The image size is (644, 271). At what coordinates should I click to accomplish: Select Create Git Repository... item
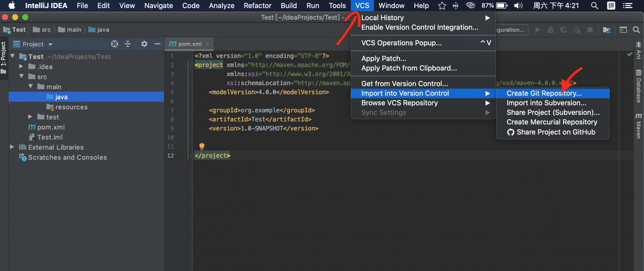point(553,93)
